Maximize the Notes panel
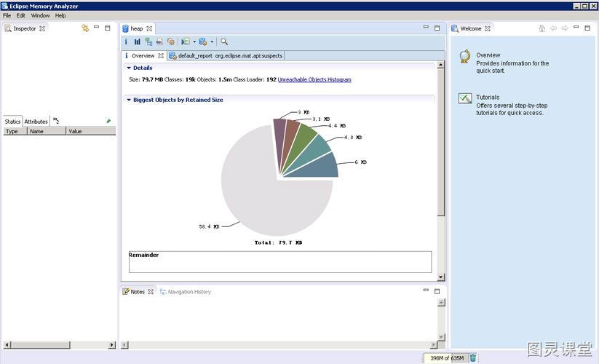This screenshot has height=364, width=599. 437,291
